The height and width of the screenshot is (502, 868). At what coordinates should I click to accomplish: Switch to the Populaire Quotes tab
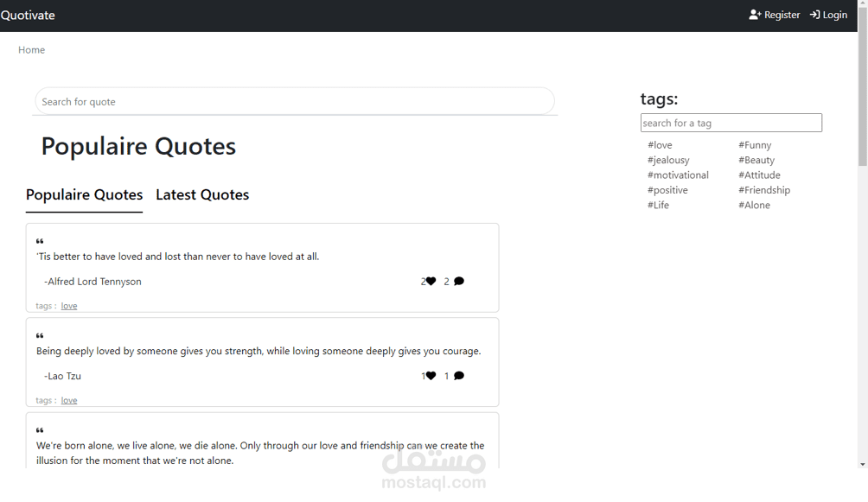point(84,194)
